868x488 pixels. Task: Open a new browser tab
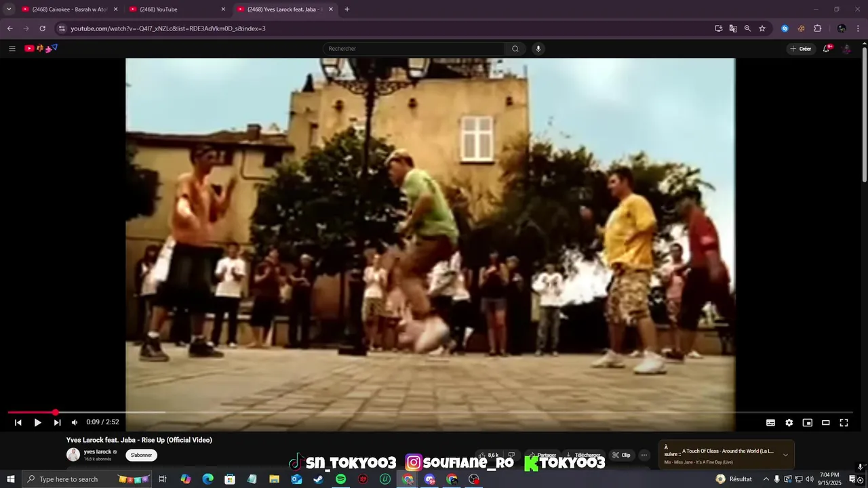(x=347, y=9)
